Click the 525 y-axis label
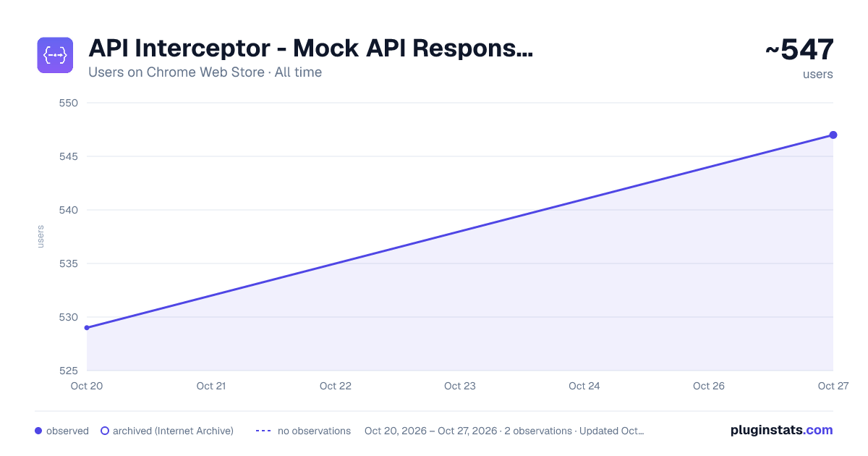 [68, 371]
